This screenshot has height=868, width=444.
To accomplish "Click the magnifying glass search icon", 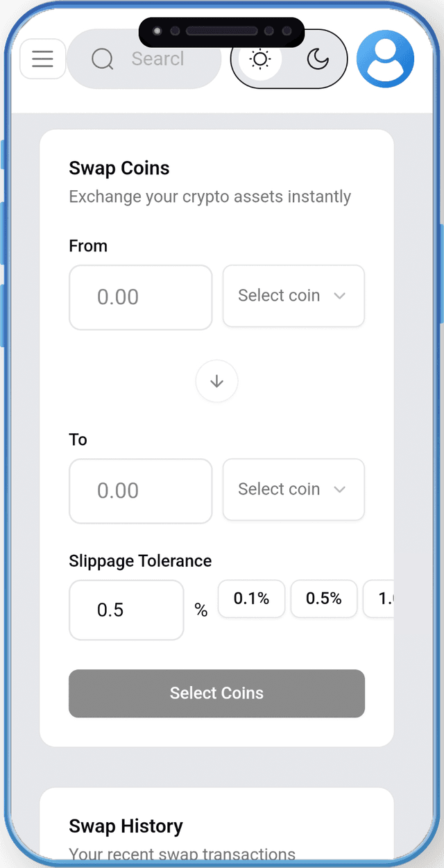I will click(x=103, y=60).
